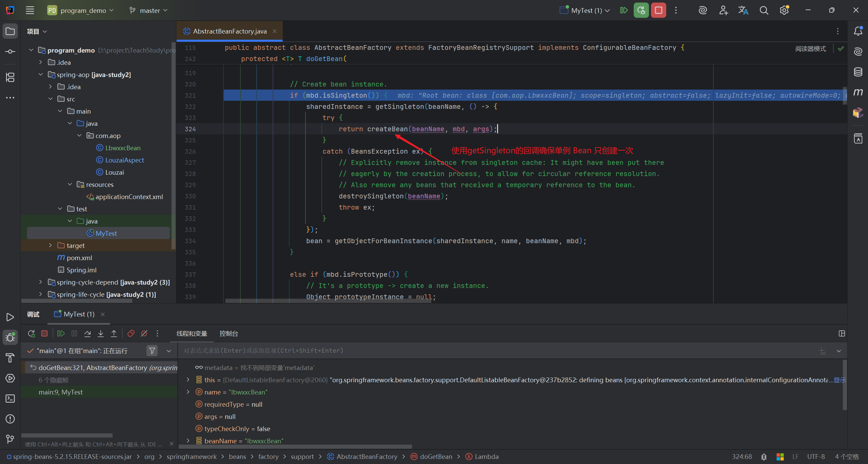The width and height of the screenshot is (868, 464).
Task: Expand the target folder in project tree
Action: pos(50,245)
